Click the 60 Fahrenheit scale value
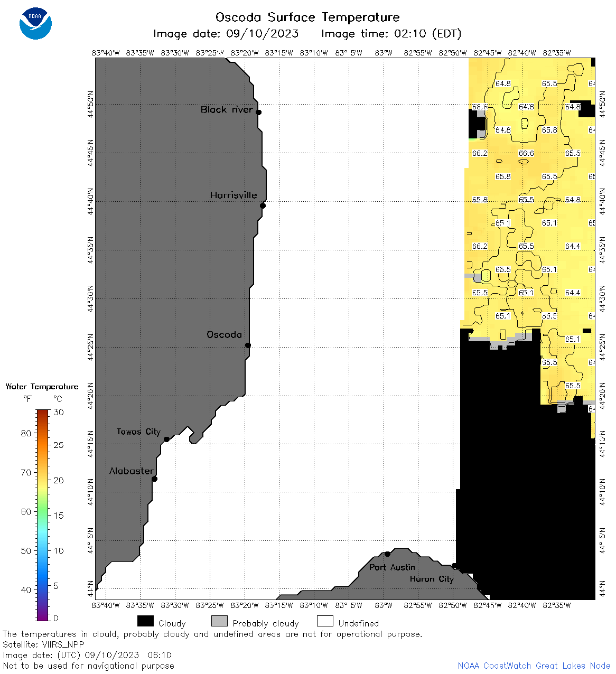616x674 pixels. (26, 511)
